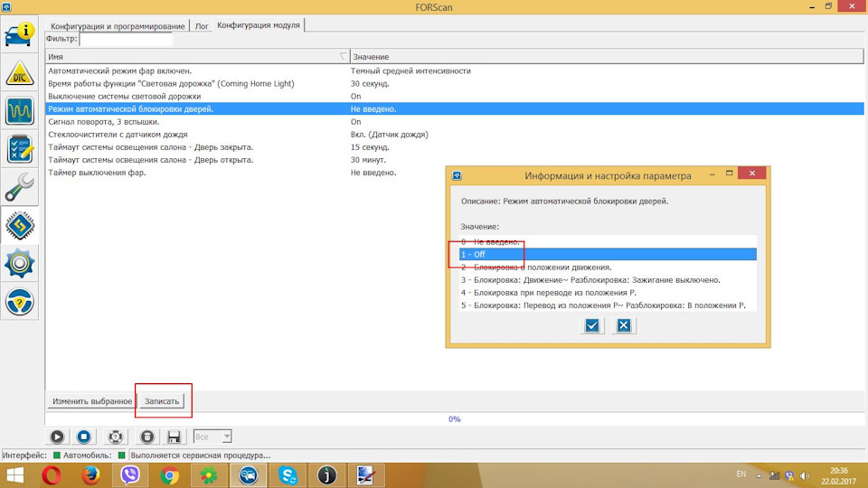This screenshot has width=868, height=488.
Task: Click the 0% progress bar
Action: coord(455,418)
